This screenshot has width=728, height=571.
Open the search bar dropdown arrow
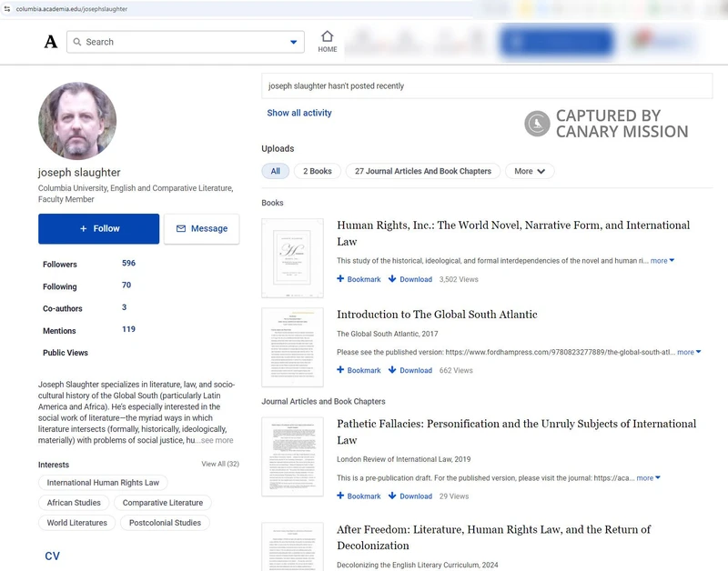(x=293, y=42)
